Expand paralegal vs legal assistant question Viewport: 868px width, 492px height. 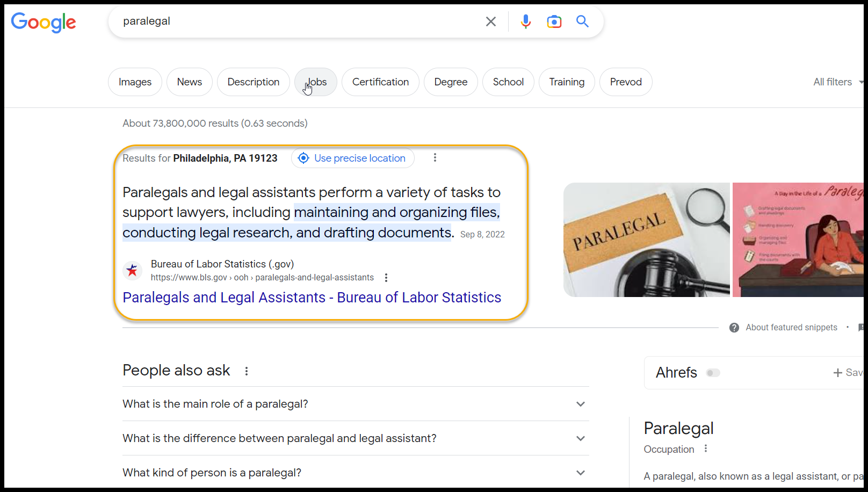tap(580, 438)
